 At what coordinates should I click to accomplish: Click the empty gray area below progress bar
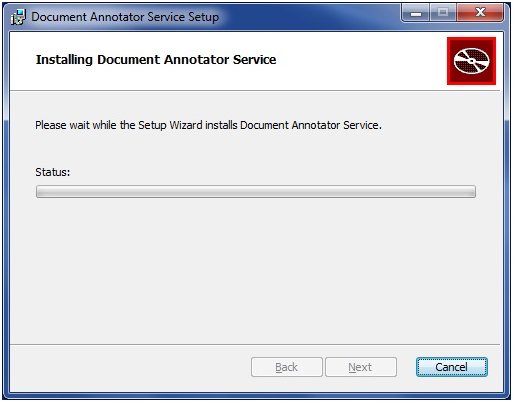pyautogui.click(x=256, y=270)
